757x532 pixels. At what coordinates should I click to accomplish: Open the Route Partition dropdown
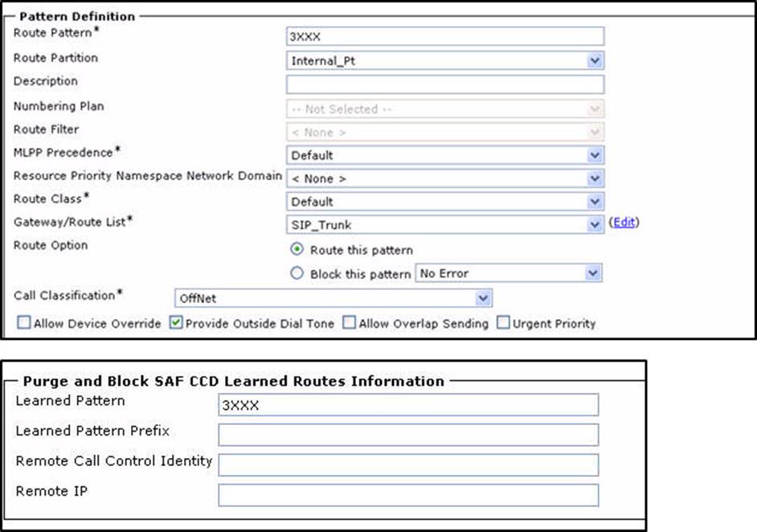[444, 60]
